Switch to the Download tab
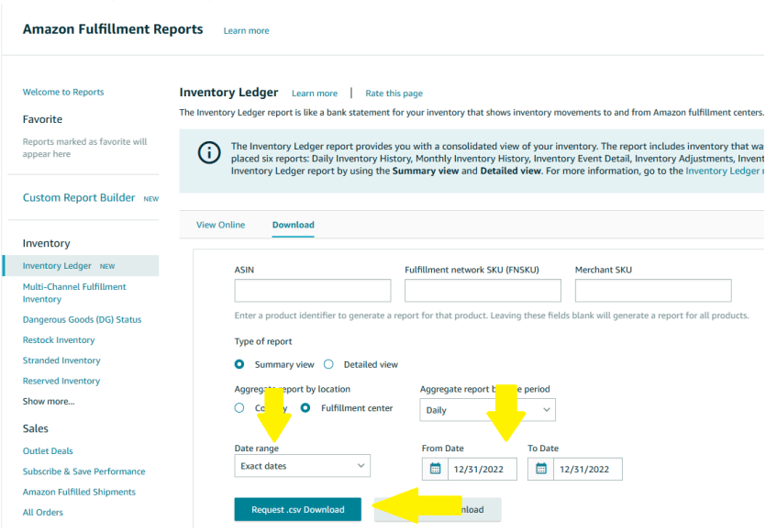This screenshot has width=766, height=532. 294,225
